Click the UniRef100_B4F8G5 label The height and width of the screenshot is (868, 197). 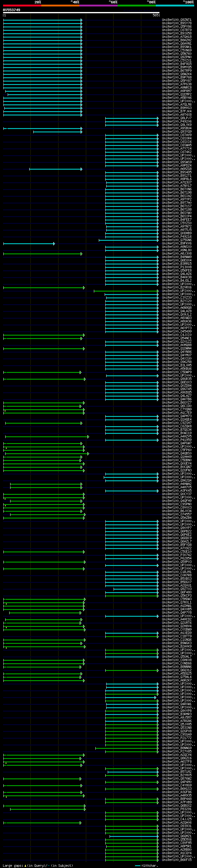pyautogui.click(x=177, y=64)
